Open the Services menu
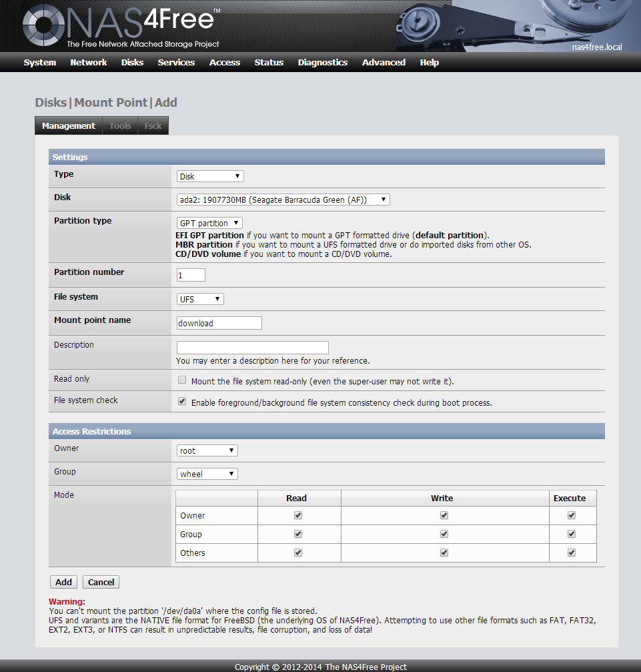 pos(176,63)
